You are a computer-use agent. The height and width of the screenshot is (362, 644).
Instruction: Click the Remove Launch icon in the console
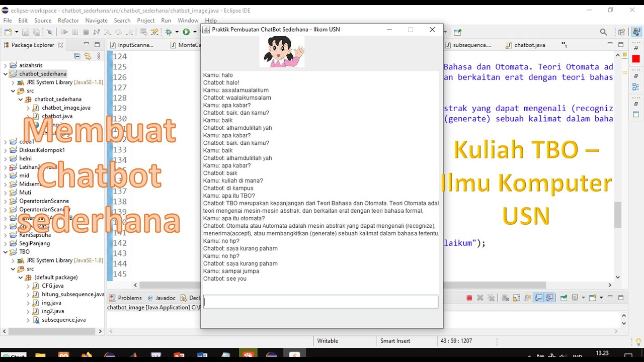480,298
